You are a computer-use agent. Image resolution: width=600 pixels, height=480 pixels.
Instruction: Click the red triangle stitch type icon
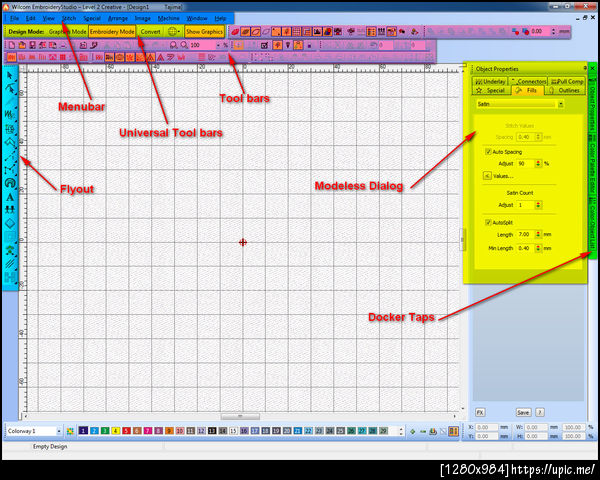(160, 58)
